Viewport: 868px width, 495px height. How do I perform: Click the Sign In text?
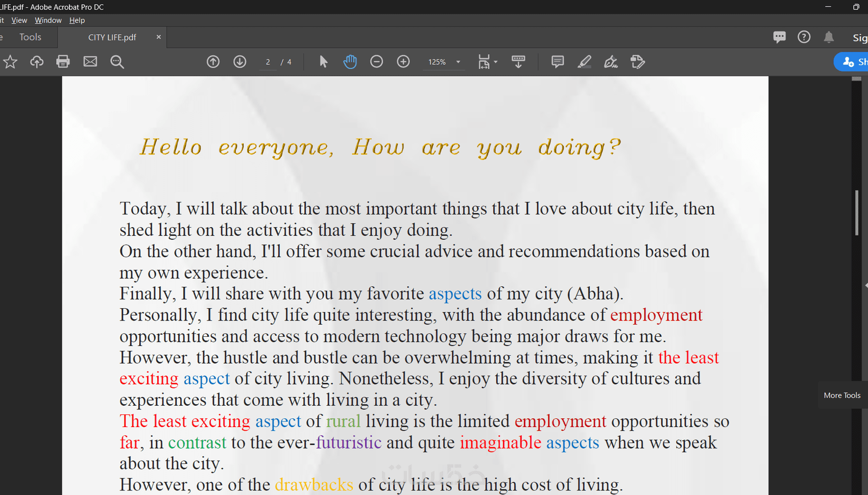pos(860,37)
